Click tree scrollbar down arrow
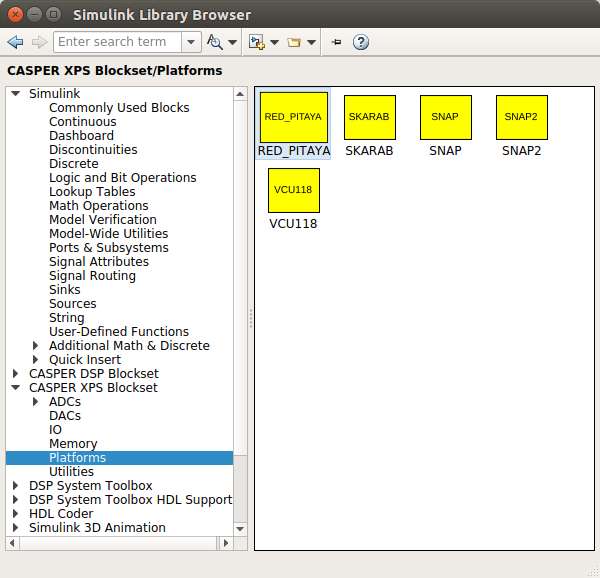 [240, 529]
